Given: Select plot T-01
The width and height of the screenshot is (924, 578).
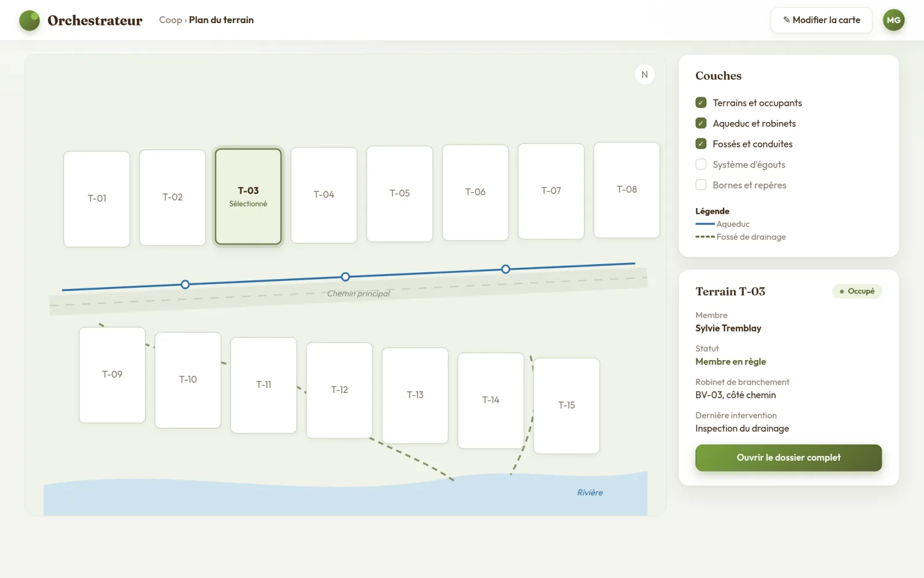Looking at the screenshot, I should (97, 199).
